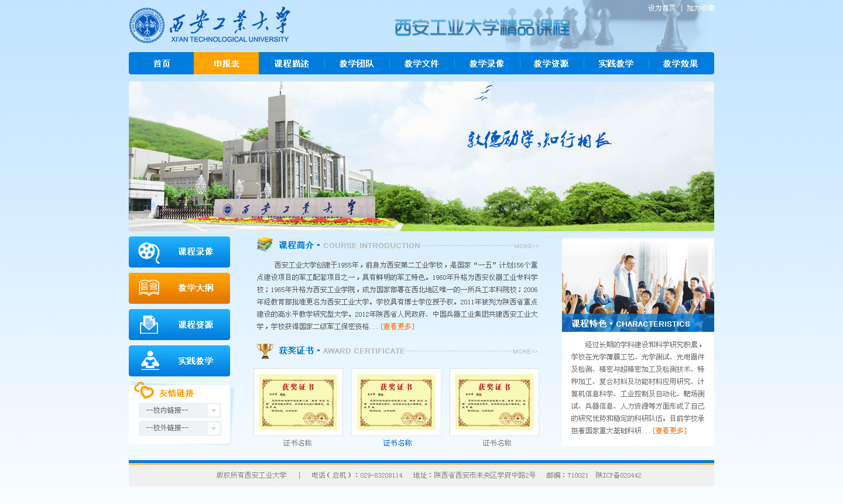Click the 加为收藏 link
Image resolution: width=843 pixels, height=504 pixels.
click(x=700, y=8)
